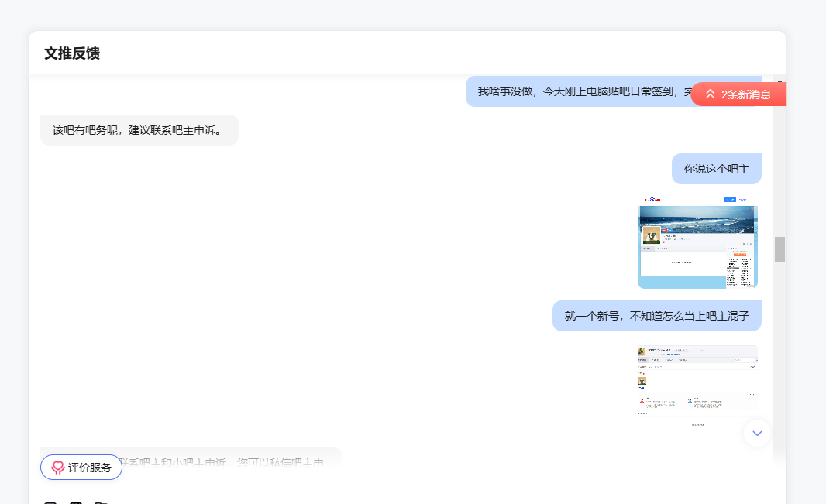Click the leftmost icon in bottom input toolbar
826x504 pixels.
[x=50, y=502]
